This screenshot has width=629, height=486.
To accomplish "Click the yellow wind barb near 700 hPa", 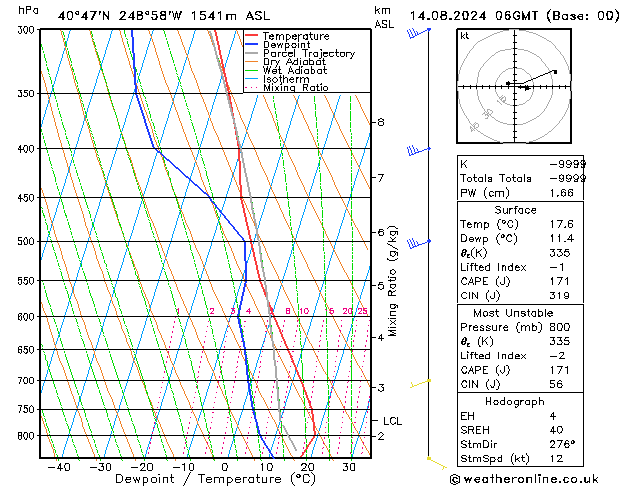I will click(419, 382).
